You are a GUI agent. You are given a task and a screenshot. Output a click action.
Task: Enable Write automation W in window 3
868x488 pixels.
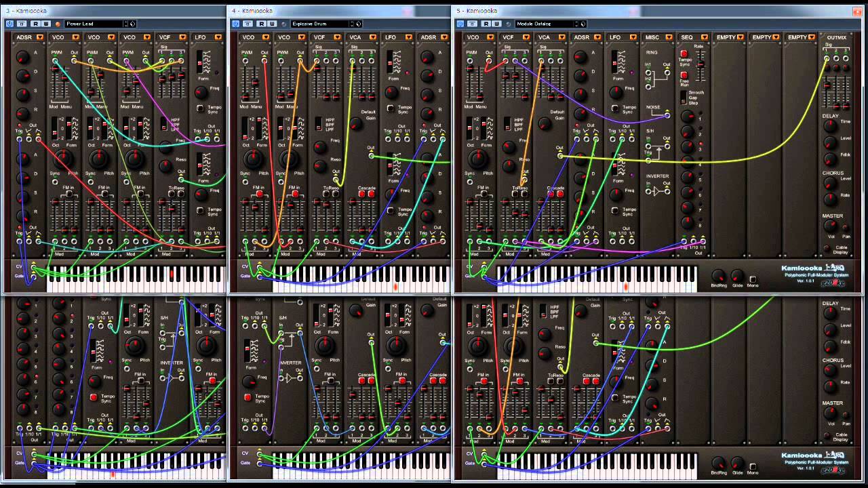coord(45,24)
